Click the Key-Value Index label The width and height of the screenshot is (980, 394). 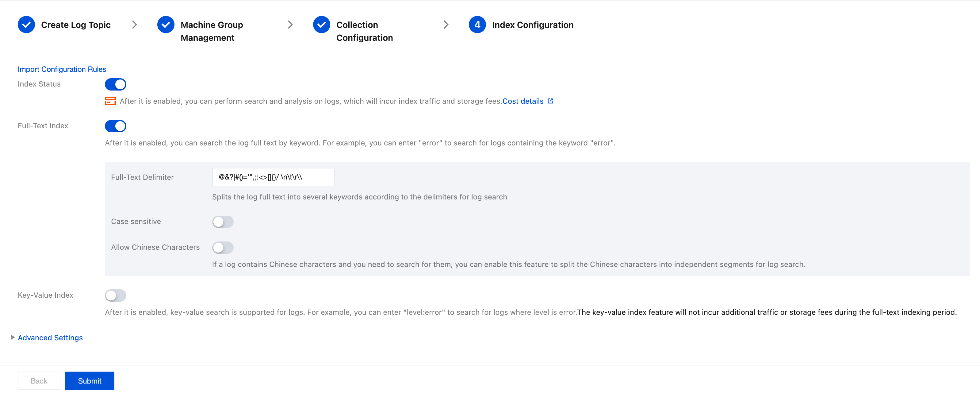tap(46, 295)
